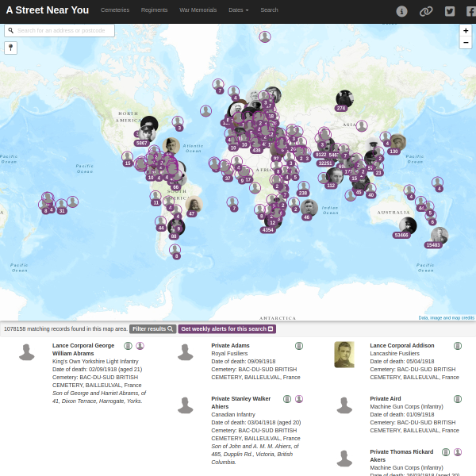Viewport: 476px width, 476px height.
Task: Click cemetery icon beside Private Adams
Action: 299,346
